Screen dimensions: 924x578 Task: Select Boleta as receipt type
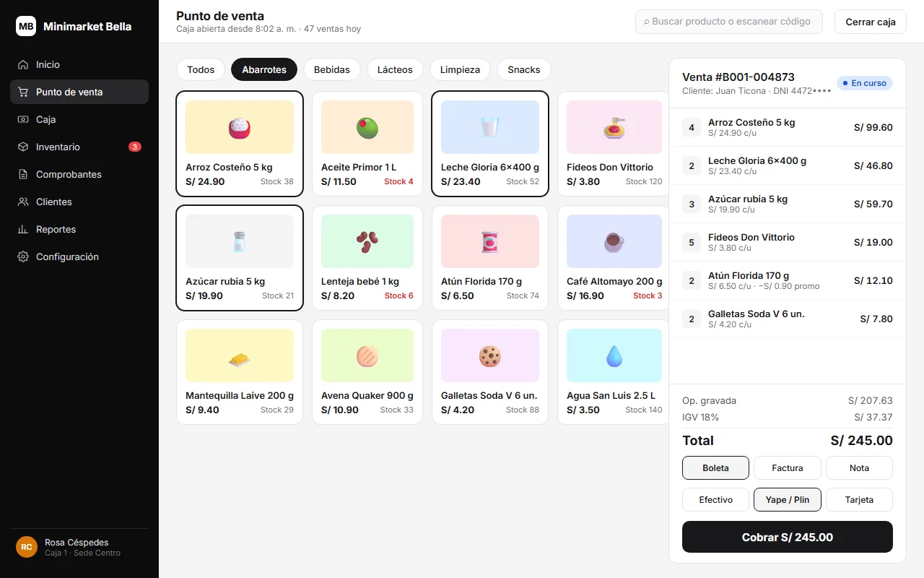pyautogui.click(x=715, y=467)
